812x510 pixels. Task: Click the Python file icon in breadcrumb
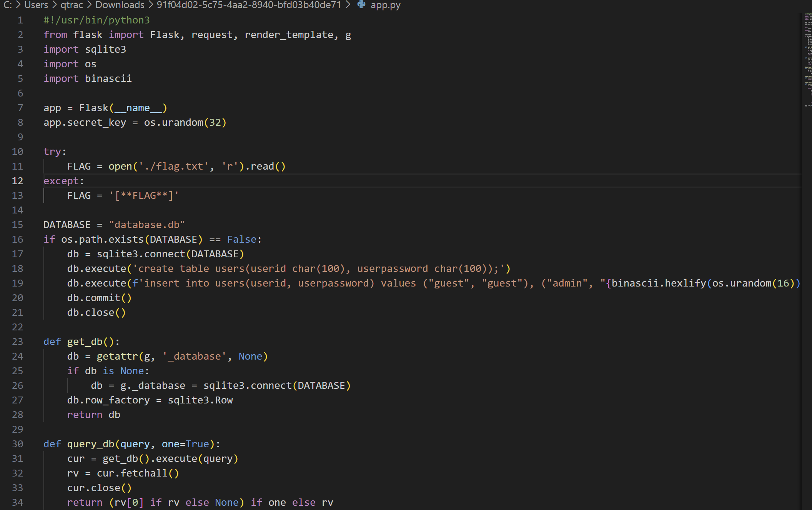361,5
